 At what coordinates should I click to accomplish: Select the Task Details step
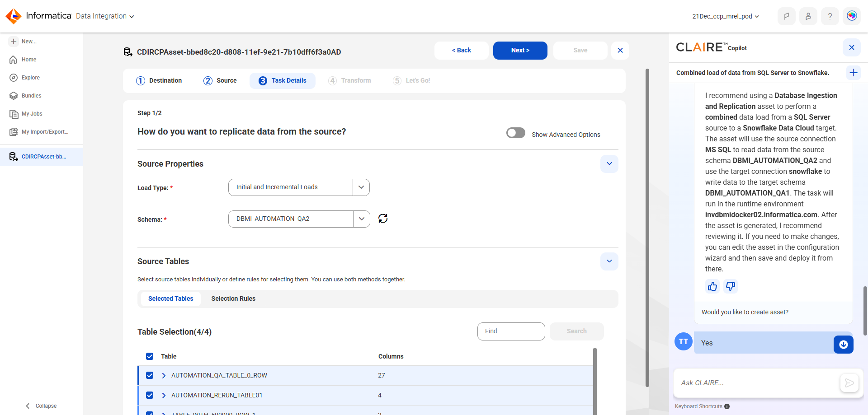coord(283,81)
